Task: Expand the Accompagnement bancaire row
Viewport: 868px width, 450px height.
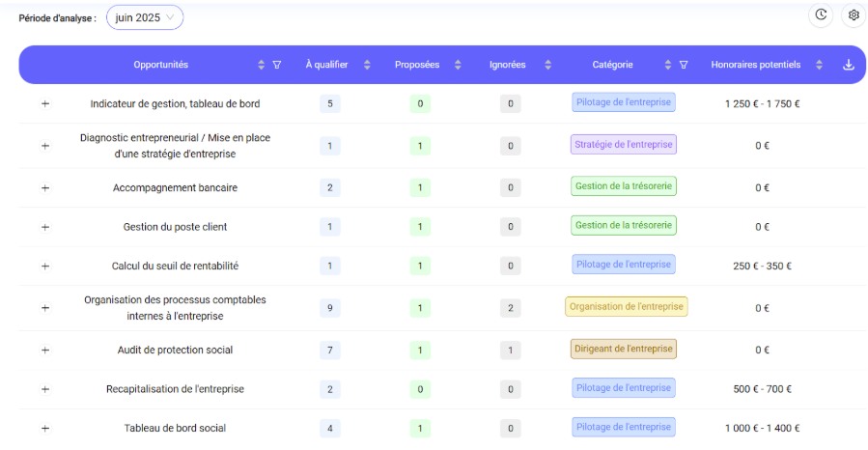Action: 45,187
